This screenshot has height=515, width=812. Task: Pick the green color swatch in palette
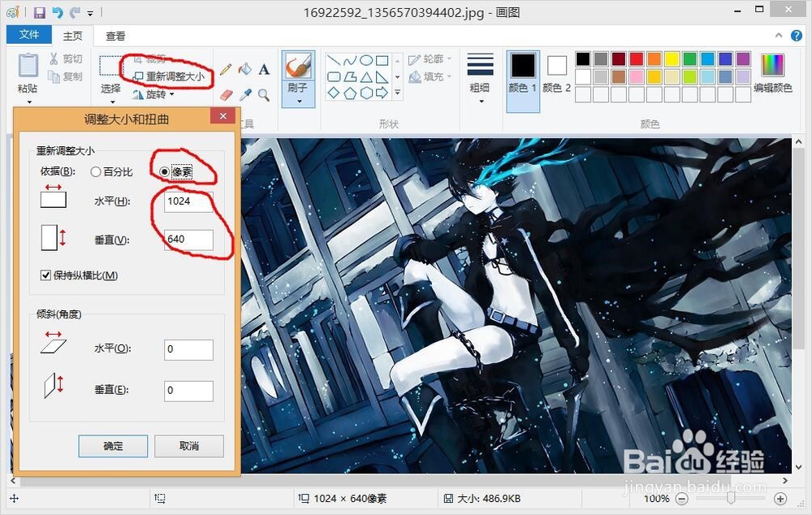pyautogui.click(x=689, y=59)
